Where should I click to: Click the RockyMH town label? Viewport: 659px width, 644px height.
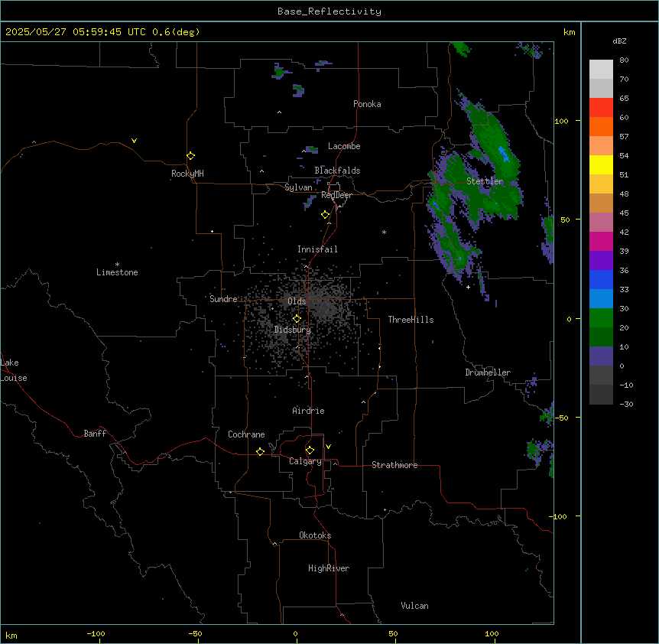tap(187, 174)
